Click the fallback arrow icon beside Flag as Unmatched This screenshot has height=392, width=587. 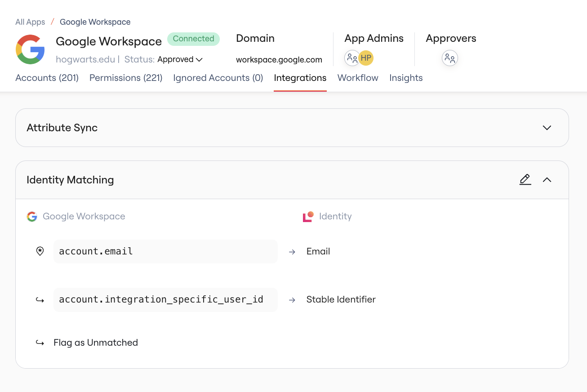tap(40, 343)
